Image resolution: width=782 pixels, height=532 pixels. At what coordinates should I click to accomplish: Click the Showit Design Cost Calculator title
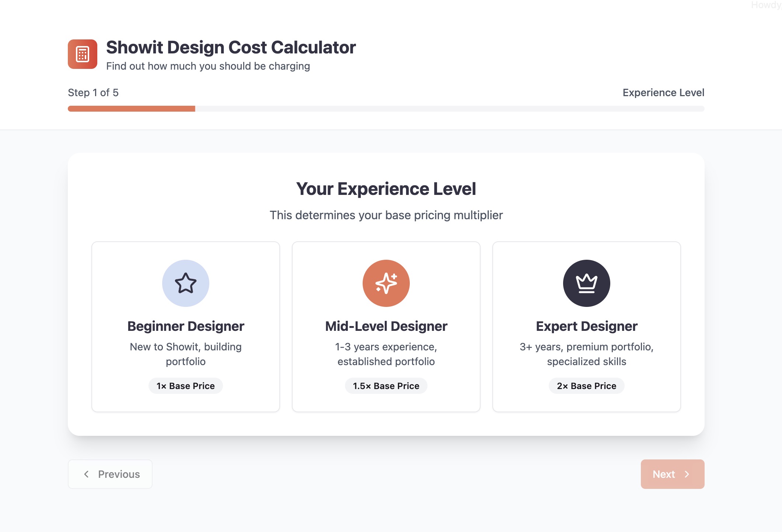[x=231, y=48]
